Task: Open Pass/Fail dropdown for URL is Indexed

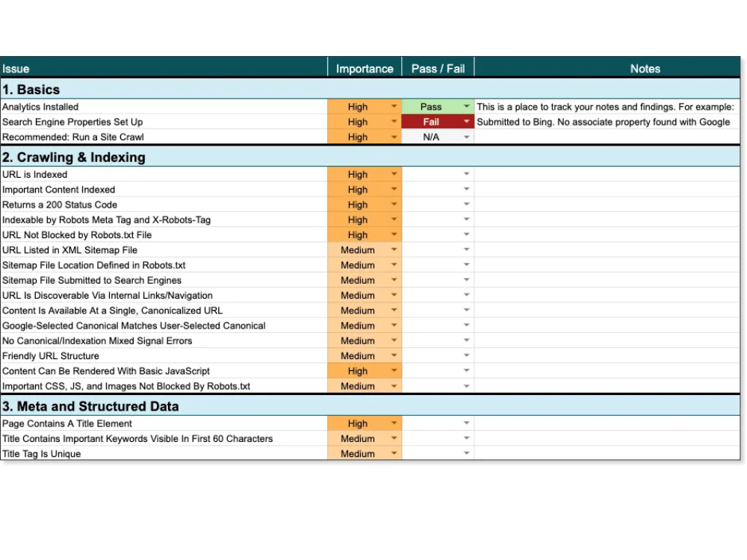Action: click(x=466, y=174)
